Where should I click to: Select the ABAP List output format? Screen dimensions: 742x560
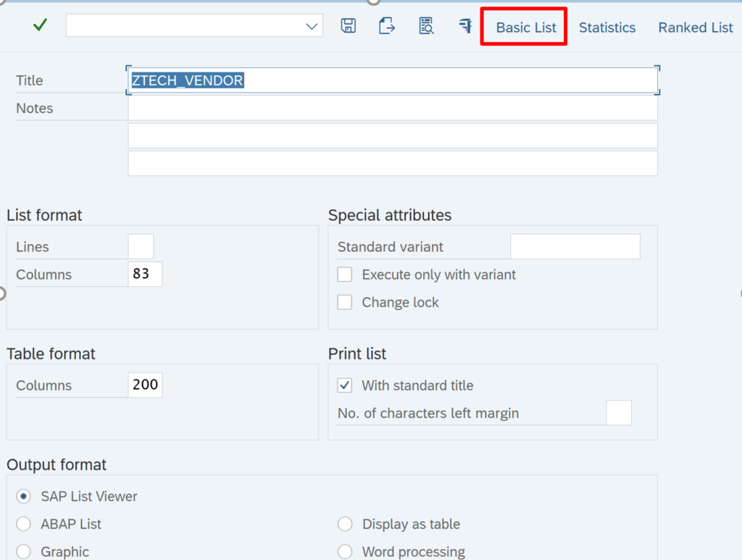pyautogui.click(x=22, y=524)
